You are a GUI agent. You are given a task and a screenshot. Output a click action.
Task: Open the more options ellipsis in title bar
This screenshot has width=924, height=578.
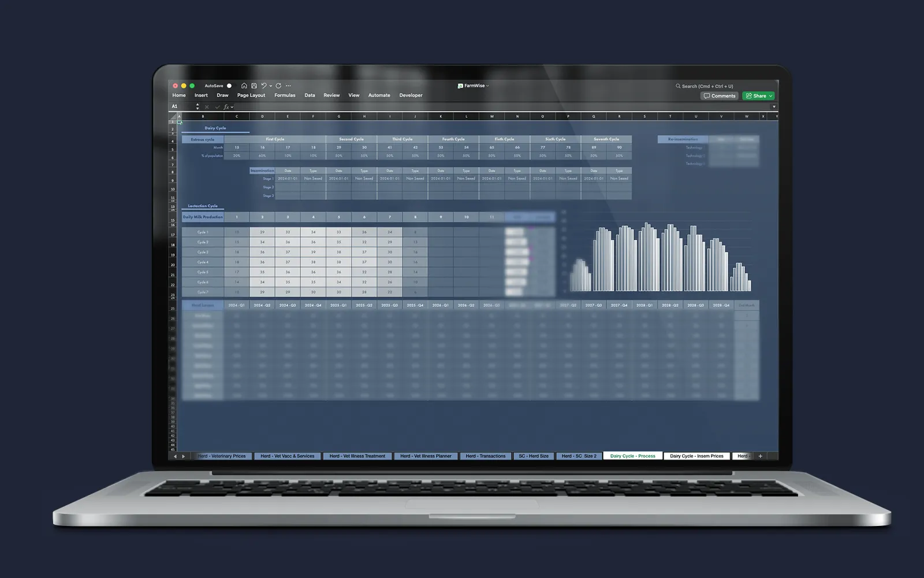pos(288,86)
